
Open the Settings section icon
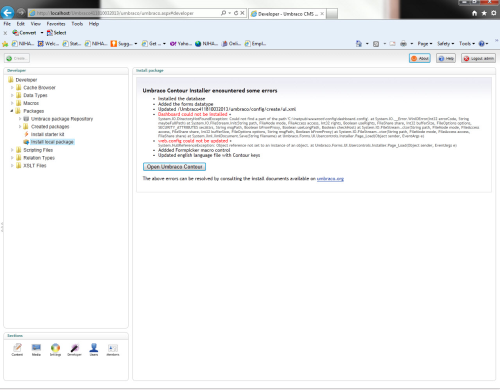coord(55,348)
